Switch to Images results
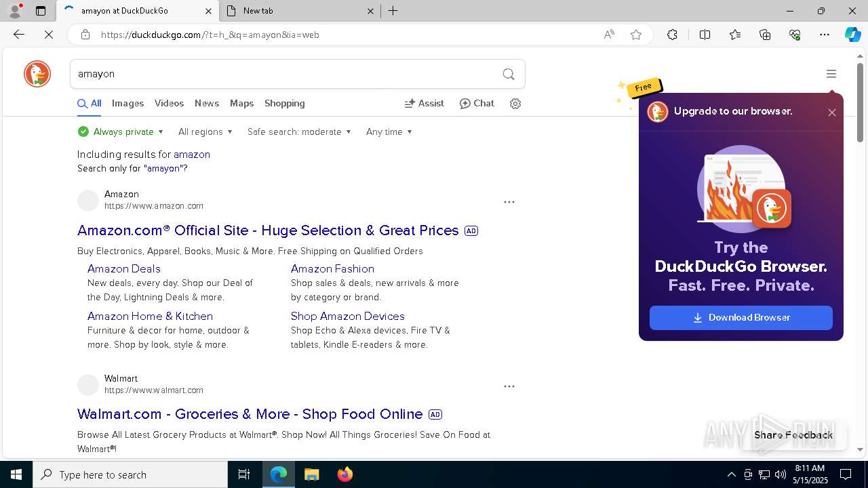Viewport: 868px width, 488px height. (127, 104)
